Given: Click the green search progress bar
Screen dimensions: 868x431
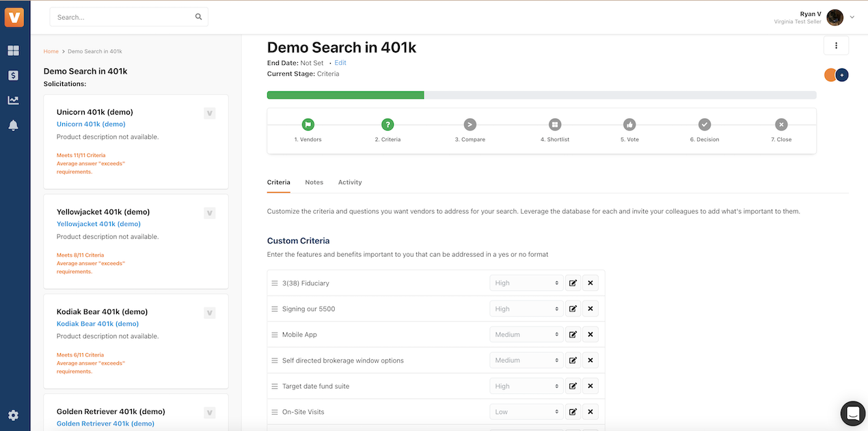Looking at the screenshot, I should [345, 95].
